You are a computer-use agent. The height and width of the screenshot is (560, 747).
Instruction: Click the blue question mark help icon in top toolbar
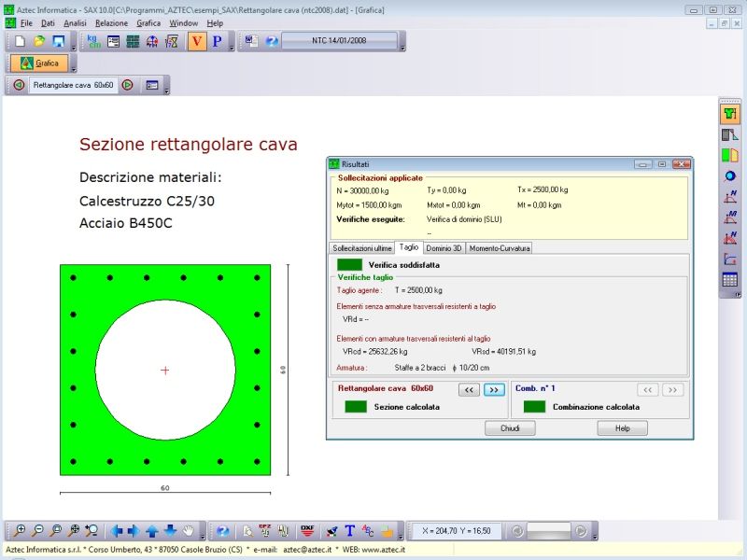[x=272, y=41]
